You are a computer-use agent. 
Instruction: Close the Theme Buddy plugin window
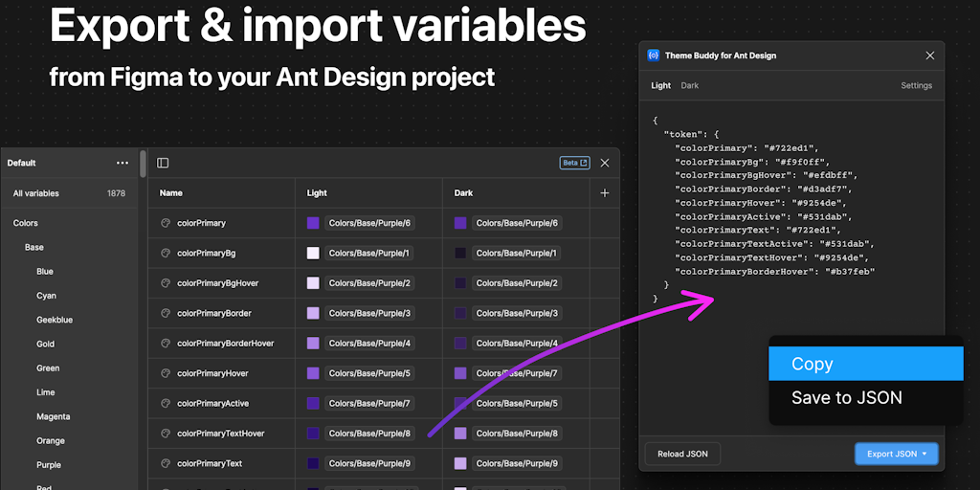[x=929, y=56]
